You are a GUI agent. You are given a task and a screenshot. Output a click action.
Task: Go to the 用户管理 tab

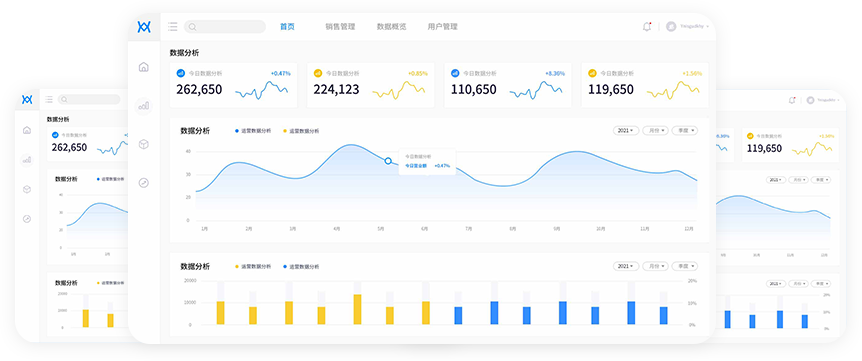(443, 26)
